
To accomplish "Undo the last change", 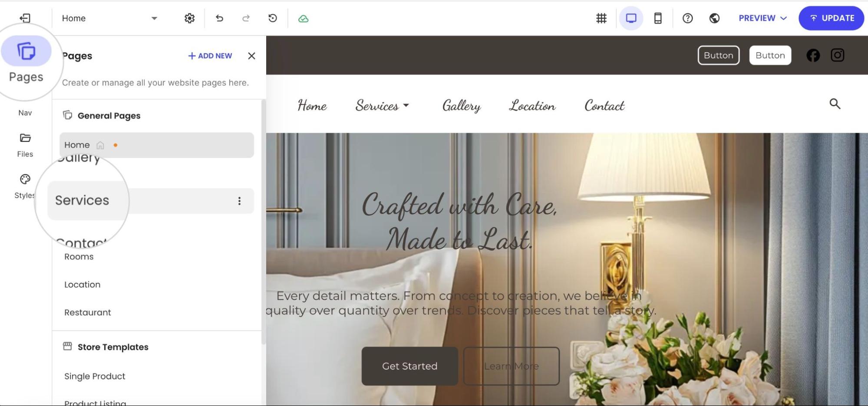I will coord(219,18).
